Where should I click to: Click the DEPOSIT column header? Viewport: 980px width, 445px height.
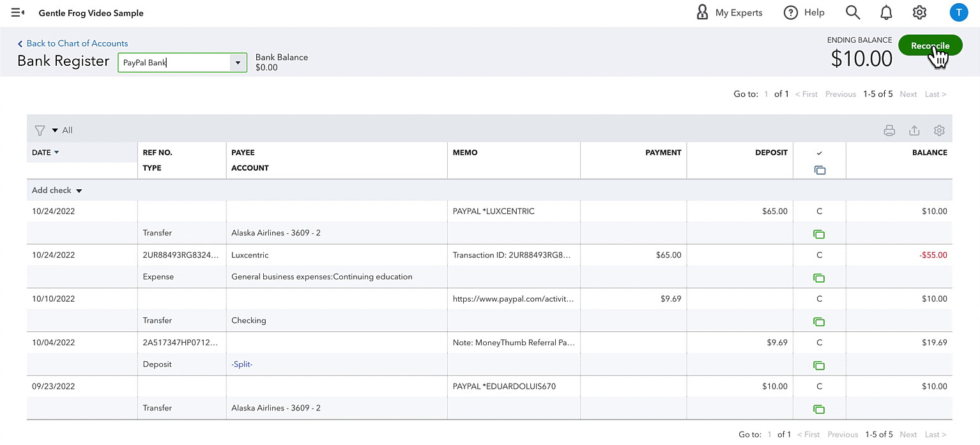pyautogui.click(x=771, y=153)
